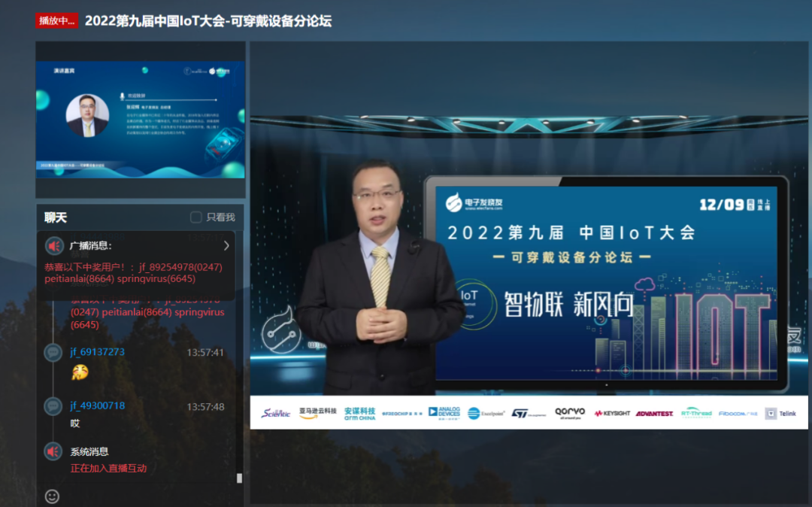Open user jf_49300718 profile link
This screenshot has width=812, height=507.
pos(97,405)
